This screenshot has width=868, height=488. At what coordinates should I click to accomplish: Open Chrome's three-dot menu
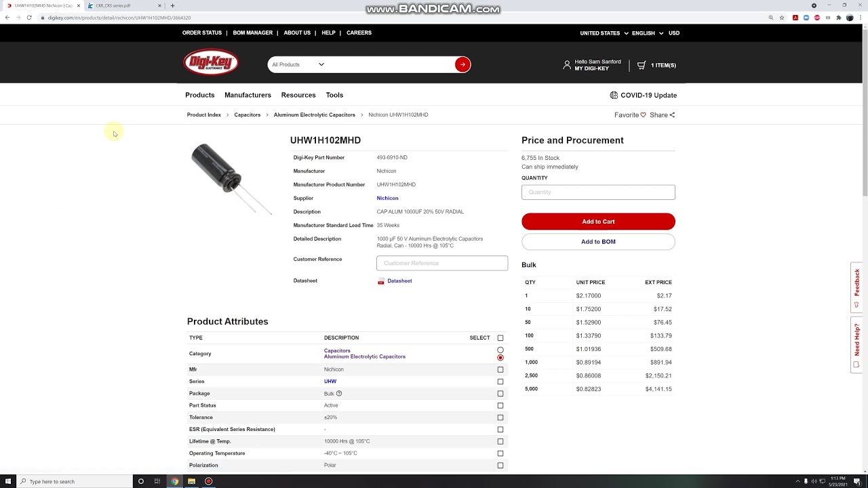[860, 18]
